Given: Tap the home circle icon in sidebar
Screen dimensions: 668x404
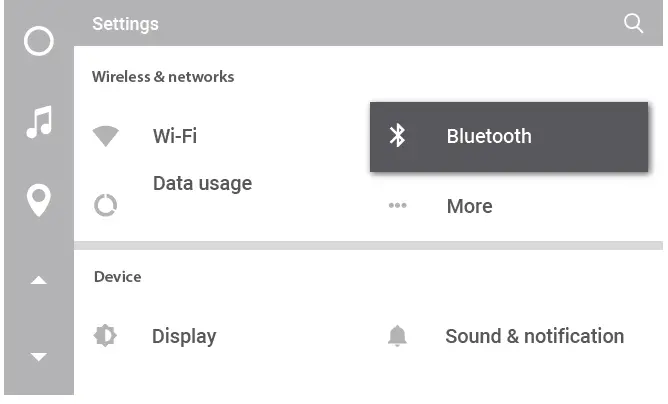Looking at the screenshot, I should pyautogui.click(x=38, y=42).
